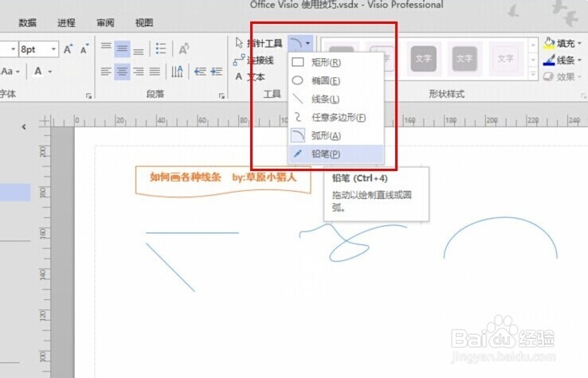The image size is (588, 378).
Task: Open the 线条 line color dropdown
Action: [x=563, y=60]
